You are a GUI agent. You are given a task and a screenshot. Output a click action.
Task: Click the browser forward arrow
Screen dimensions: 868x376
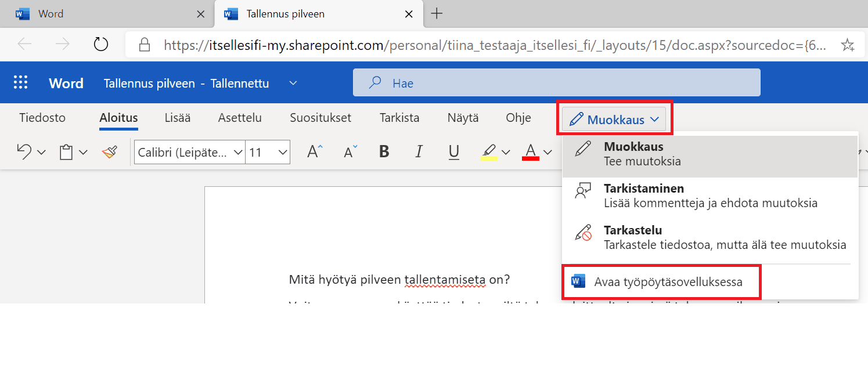click(62, 44)
